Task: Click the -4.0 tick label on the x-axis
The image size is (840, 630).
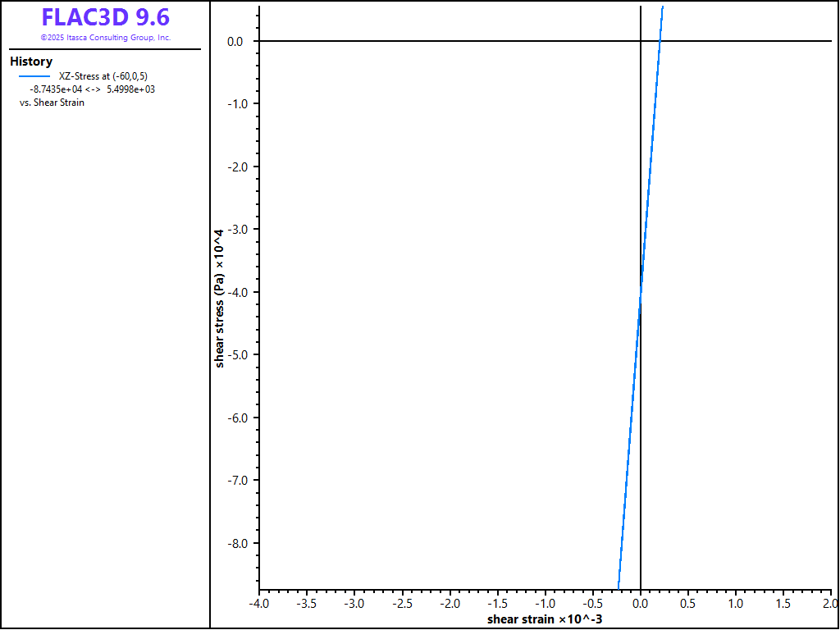Action: pos(259,603)
